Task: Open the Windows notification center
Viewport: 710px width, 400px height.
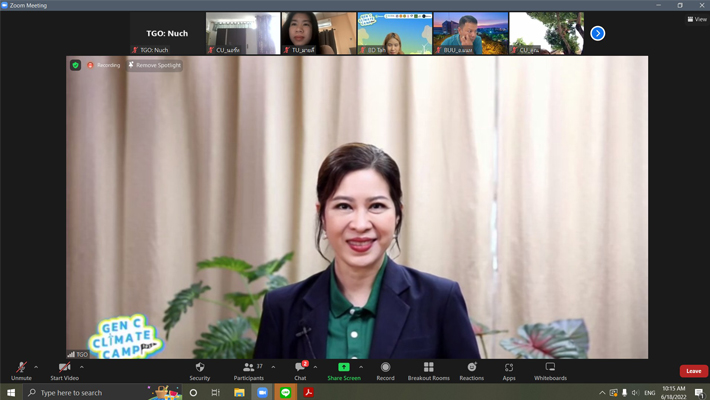Action: click(700, 393)
